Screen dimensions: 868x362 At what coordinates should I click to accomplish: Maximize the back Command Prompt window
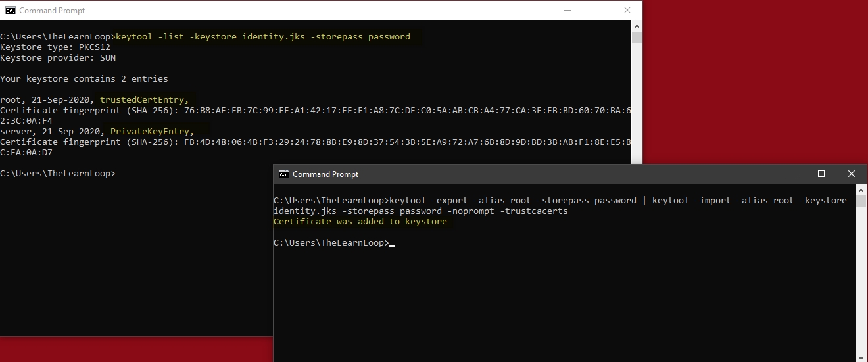pyautogui.click(x=597, y=10)
